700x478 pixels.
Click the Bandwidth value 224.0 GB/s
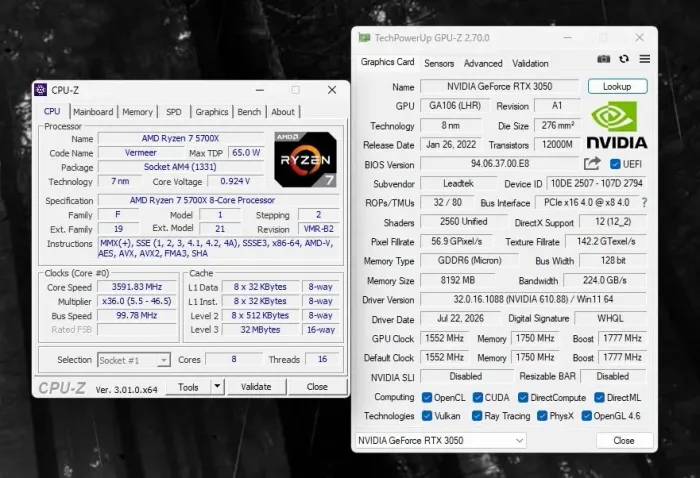click(604, 280)
